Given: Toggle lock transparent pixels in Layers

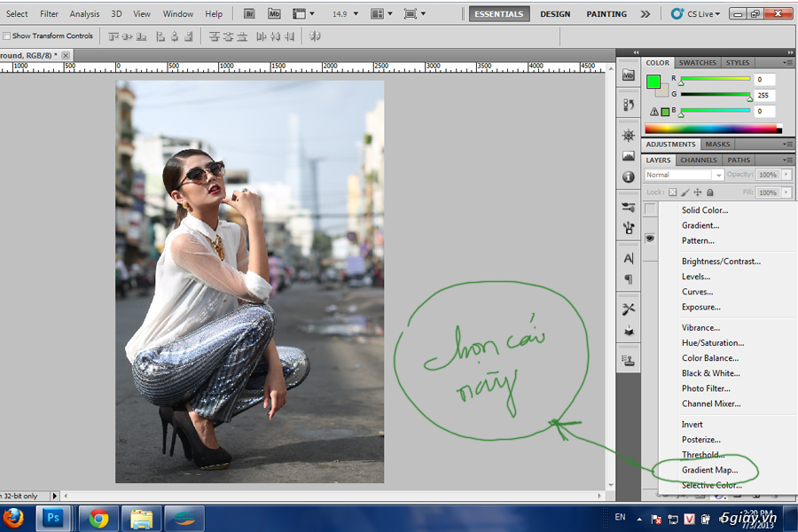Looking at the screenshot, I should pyautogui.click(x=672, y=192).
